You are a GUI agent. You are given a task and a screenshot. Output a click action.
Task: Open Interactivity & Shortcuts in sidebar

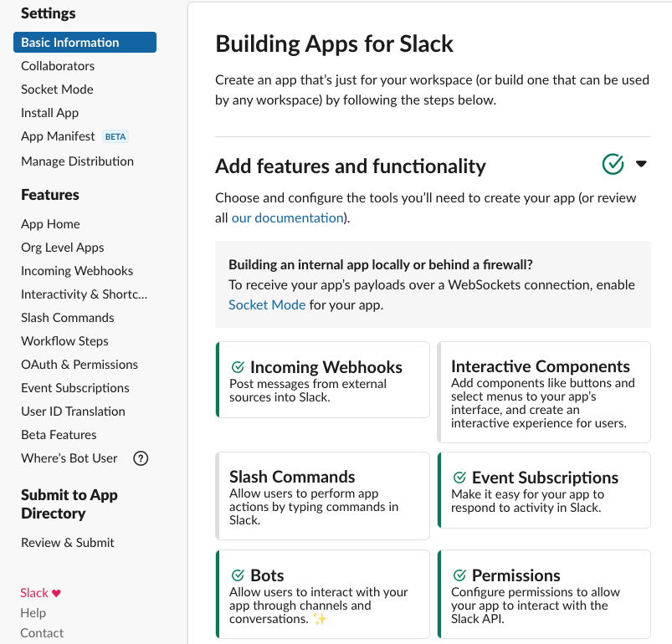pos(84,294)
